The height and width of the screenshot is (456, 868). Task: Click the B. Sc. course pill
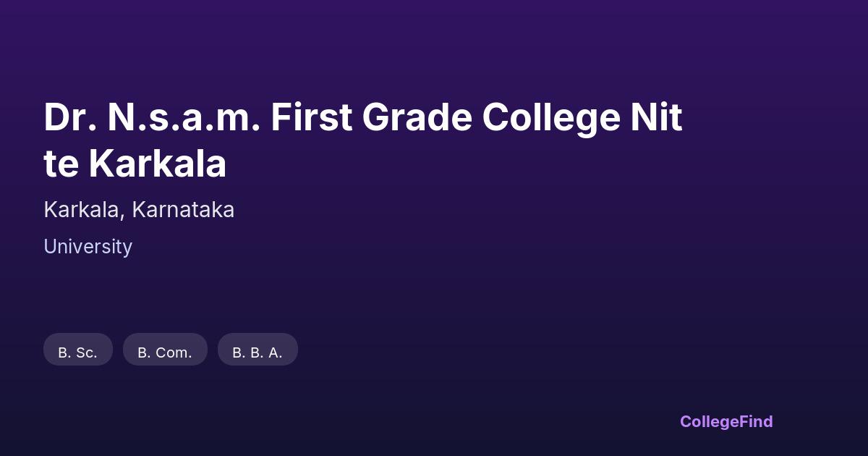[x=78, y=350]
